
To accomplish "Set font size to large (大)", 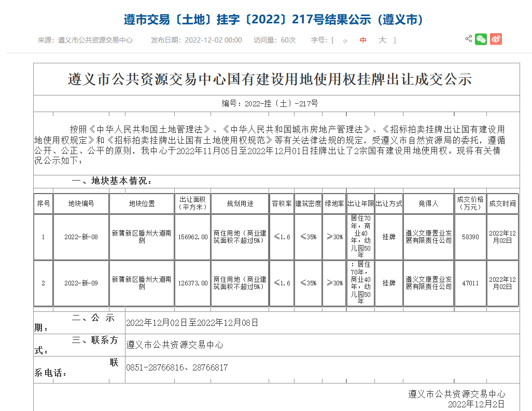I will point(382,40).
